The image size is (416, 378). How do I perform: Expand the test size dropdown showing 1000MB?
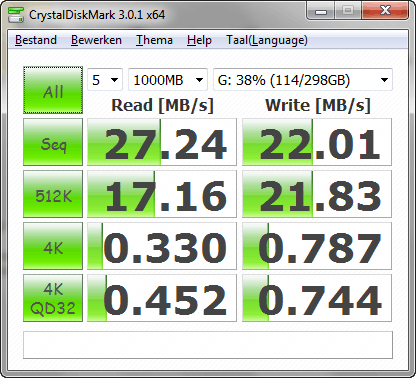click(168, 80)
